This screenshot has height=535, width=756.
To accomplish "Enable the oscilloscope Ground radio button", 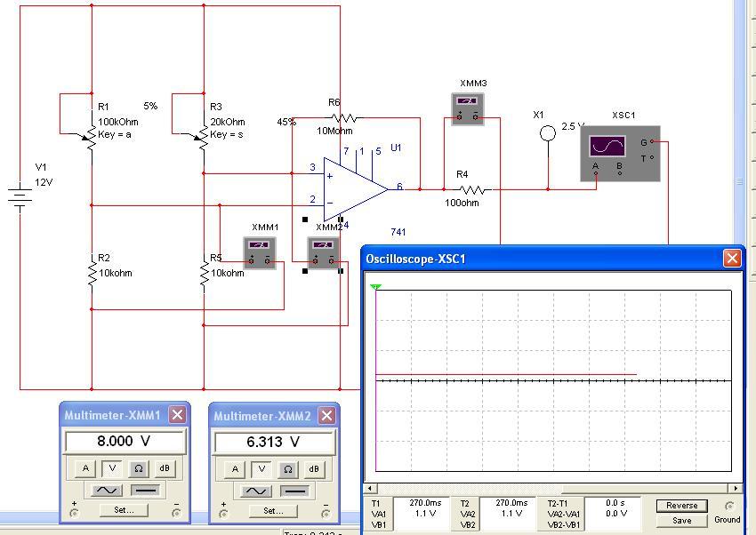I will pos(729,506).
